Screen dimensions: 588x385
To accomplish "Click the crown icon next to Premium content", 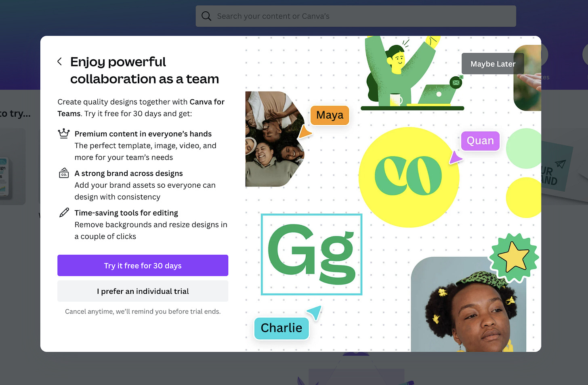I will click(64, 134).
